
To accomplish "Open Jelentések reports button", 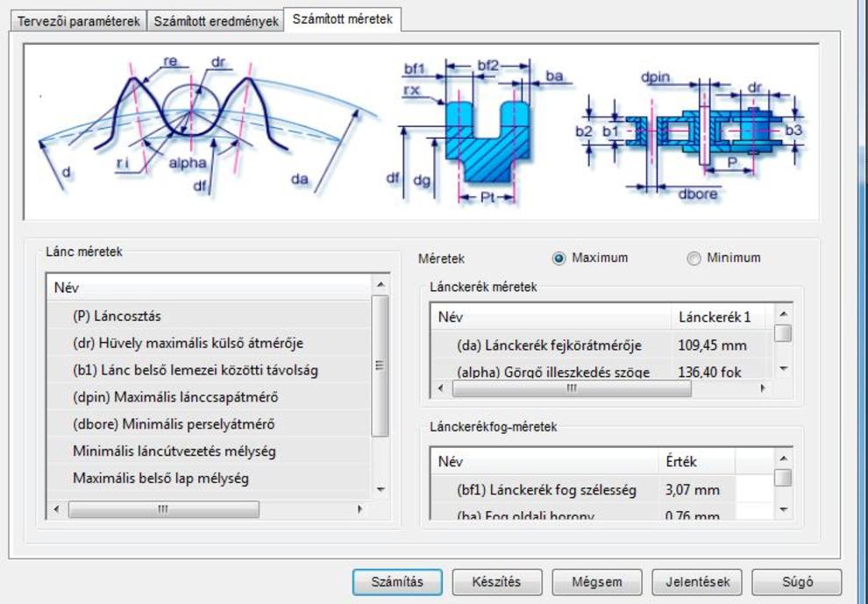I will (697, 581).
